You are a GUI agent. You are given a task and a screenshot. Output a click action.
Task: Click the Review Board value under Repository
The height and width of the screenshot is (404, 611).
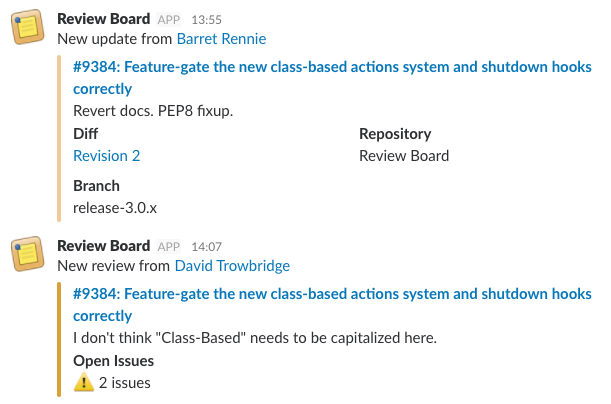point(404,155)
